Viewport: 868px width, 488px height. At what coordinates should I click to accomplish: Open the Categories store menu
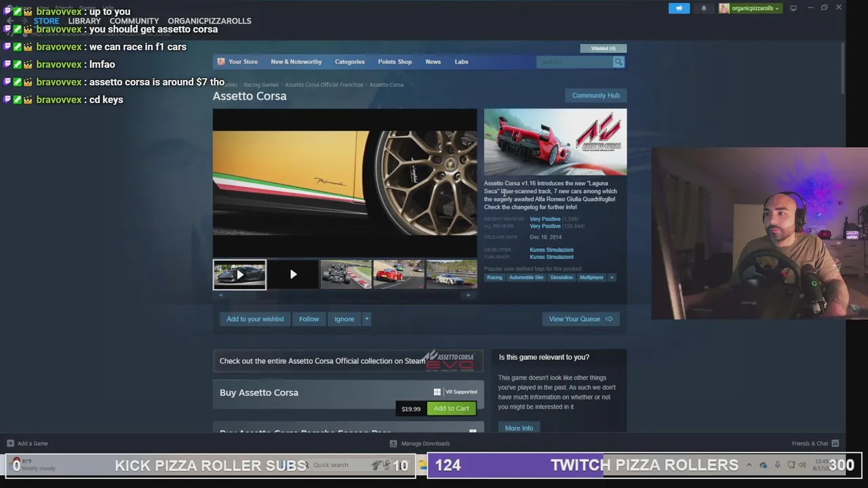point(350,62)
